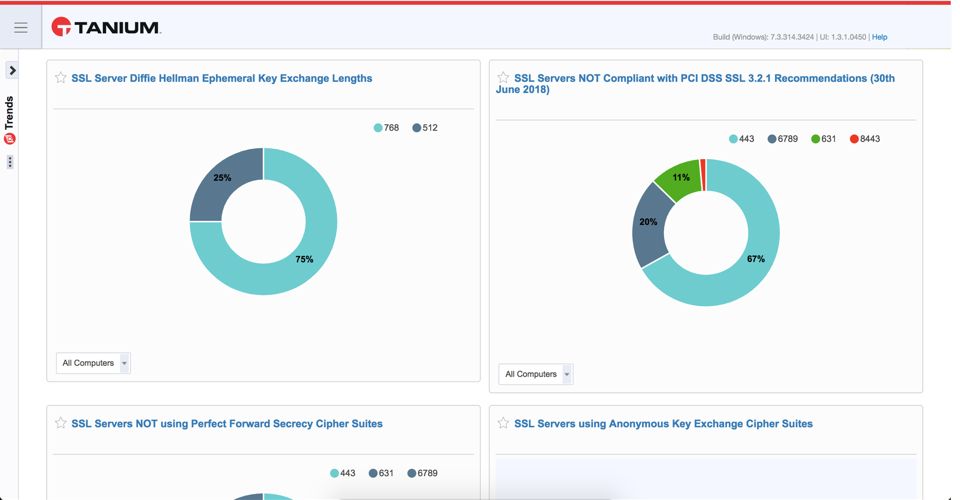The width and height of the screenshot is (960, 500).
Task: Click the Tanium logo
Action: (105, 27)
